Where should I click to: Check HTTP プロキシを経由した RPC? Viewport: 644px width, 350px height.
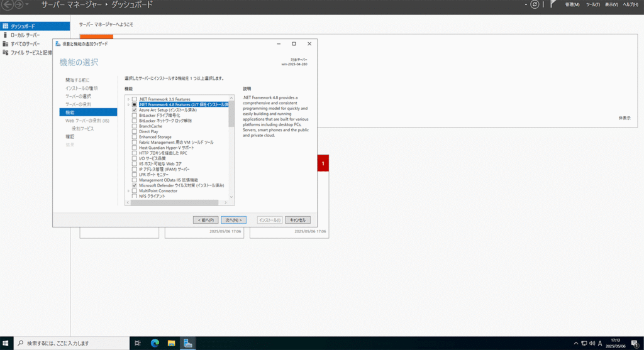click(135, 153)
